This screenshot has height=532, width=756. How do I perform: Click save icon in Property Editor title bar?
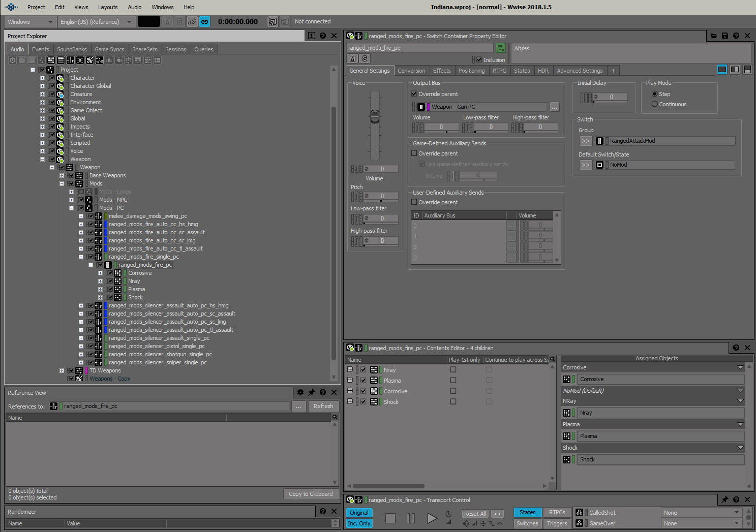click(x=725, y=36)
